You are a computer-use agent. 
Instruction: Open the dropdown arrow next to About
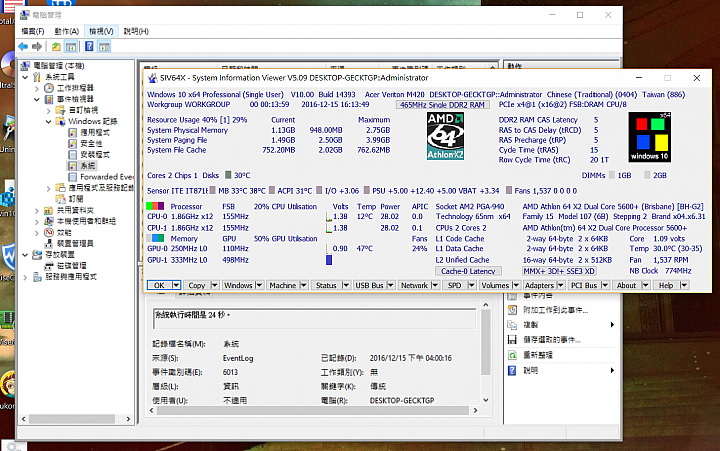point(646,285)
